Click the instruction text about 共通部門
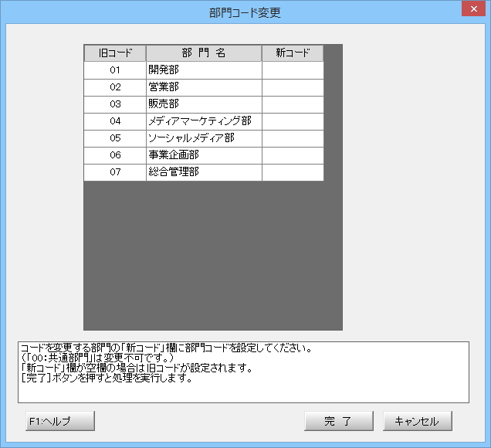 (97, 358)
